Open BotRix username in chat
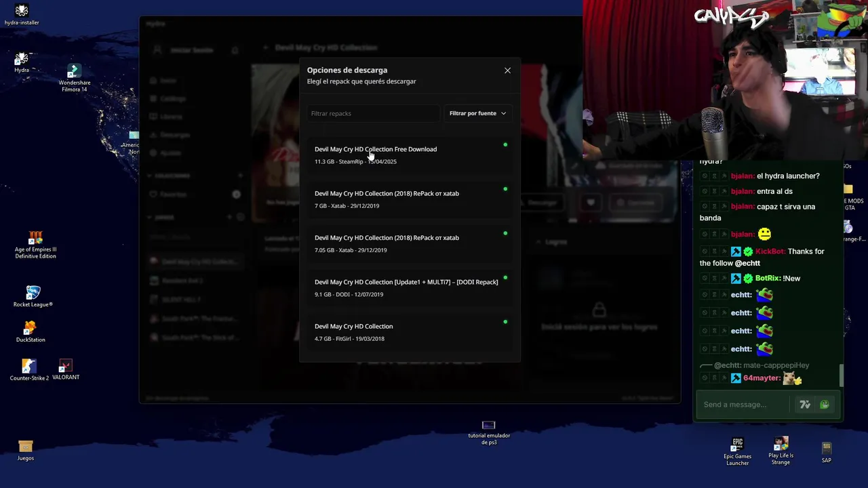This screenshot has width=868, height=488. click(768, 279)
